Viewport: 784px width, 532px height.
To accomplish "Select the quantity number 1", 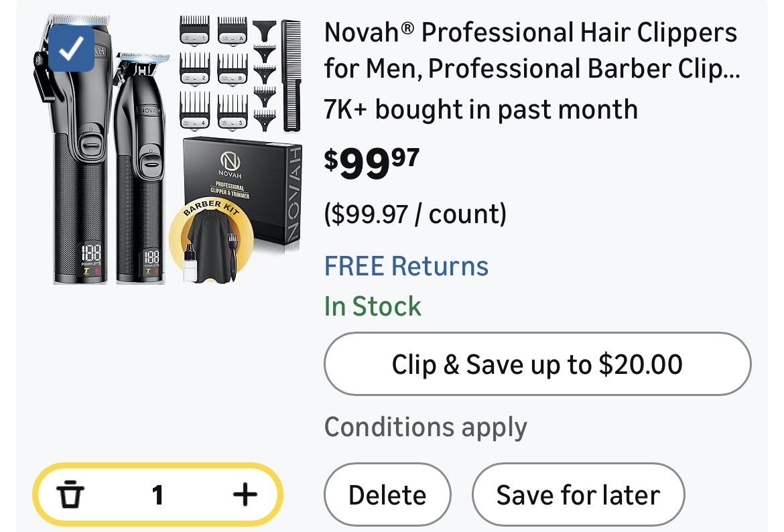I will click(157, 495).
